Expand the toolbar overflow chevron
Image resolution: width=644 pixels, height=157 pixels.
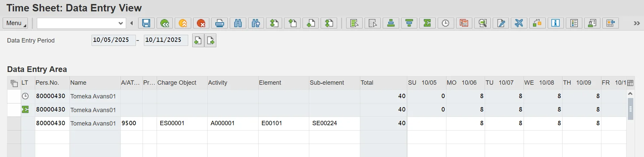pos(637,23)
